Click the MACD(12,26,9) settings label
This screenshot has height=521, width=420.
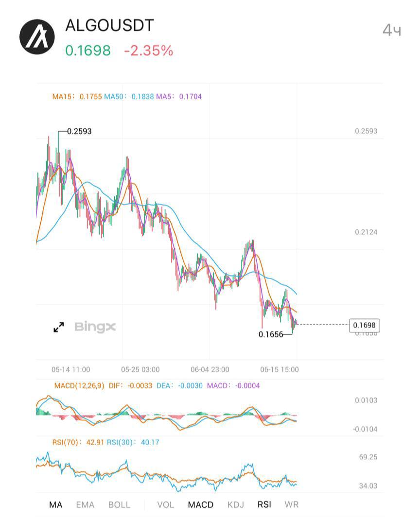(x=79, y=386)
